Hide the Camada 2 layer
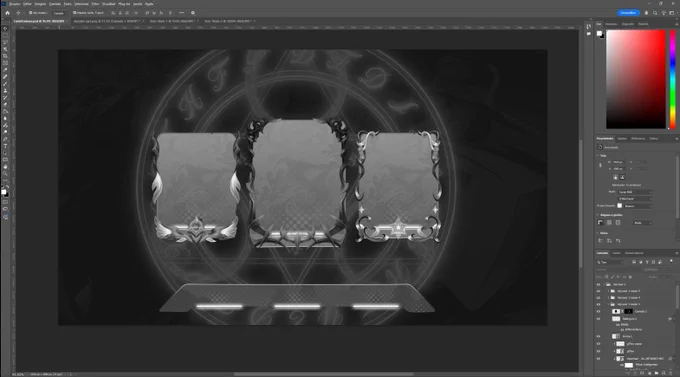Viewport: 680px width, 377px height. coord(598,311)
